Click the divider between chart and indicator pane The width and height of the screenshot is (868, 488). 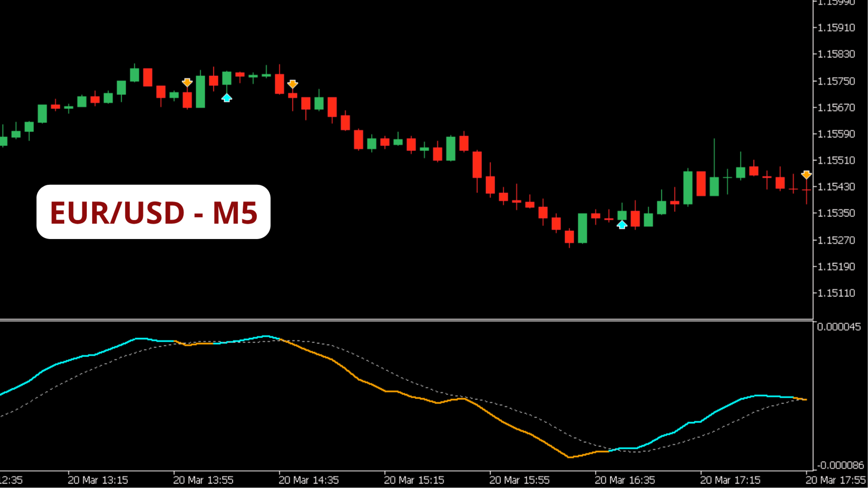click(407, 320)
